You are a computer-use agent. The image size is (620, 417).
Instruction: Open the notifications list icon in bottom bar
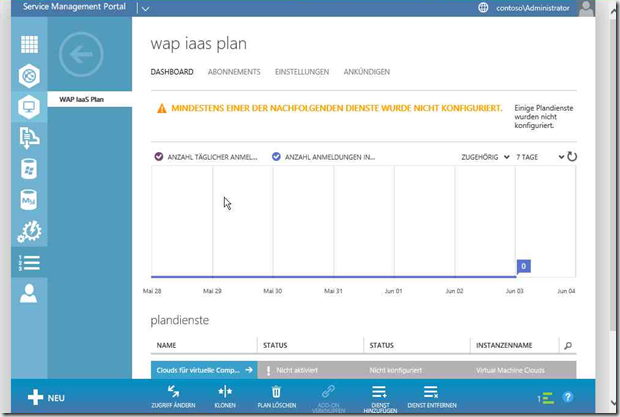pos(546,398)
